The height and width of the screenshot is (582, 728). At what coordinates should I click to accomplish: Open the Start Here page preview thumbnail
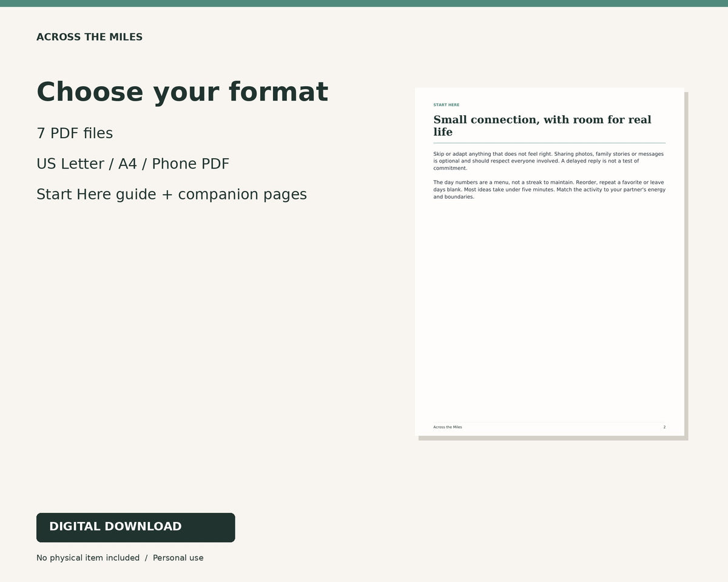coord(550,262)
